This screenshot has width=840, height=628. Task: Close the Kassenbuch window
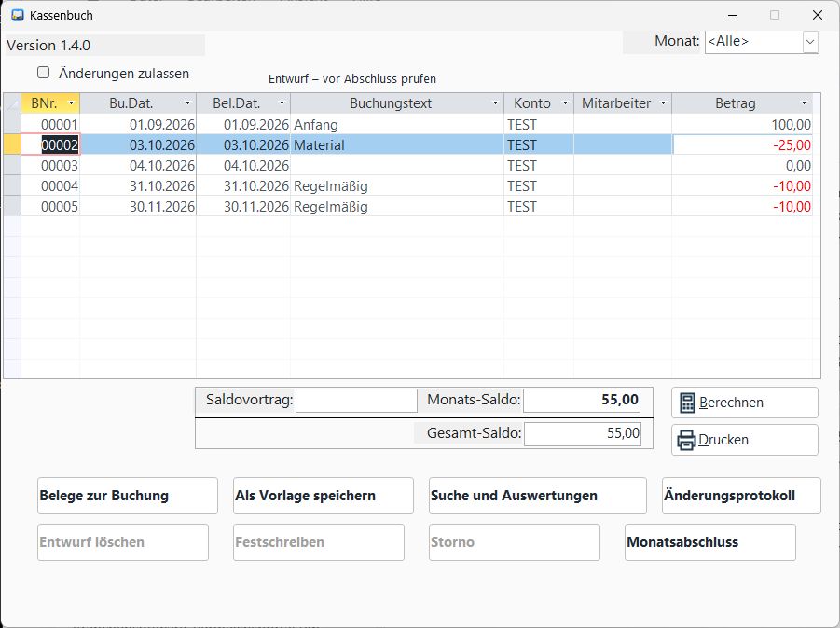tap(818, 15)
